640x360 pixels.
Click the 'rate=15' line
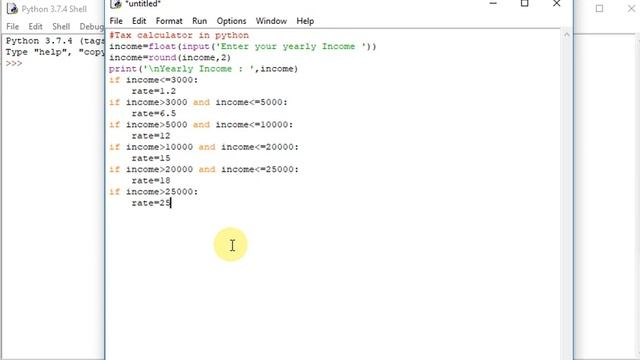click(x=151, y=158)
